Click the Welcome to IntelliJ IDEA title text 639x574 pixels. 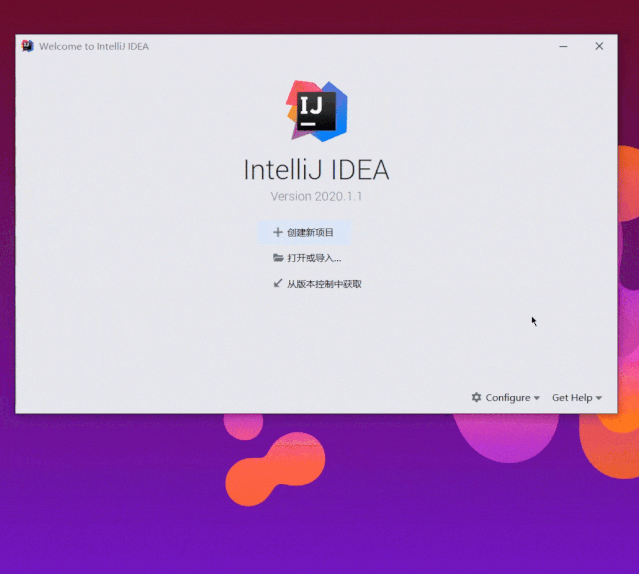coord(94,46)
